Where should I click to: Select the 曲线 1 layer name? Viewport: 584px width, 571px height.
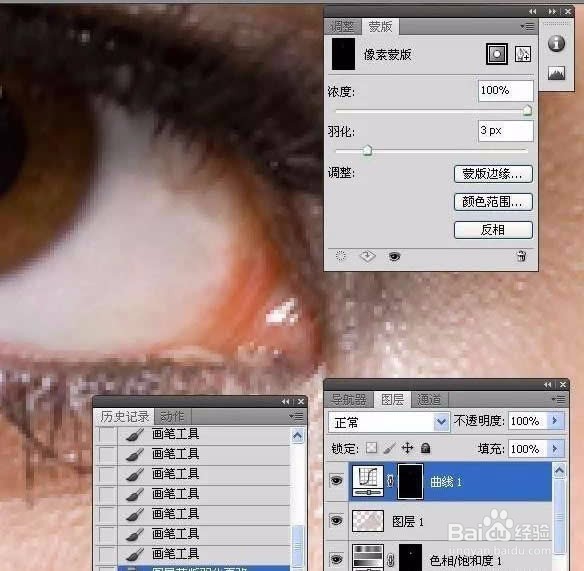pos(446,482)
